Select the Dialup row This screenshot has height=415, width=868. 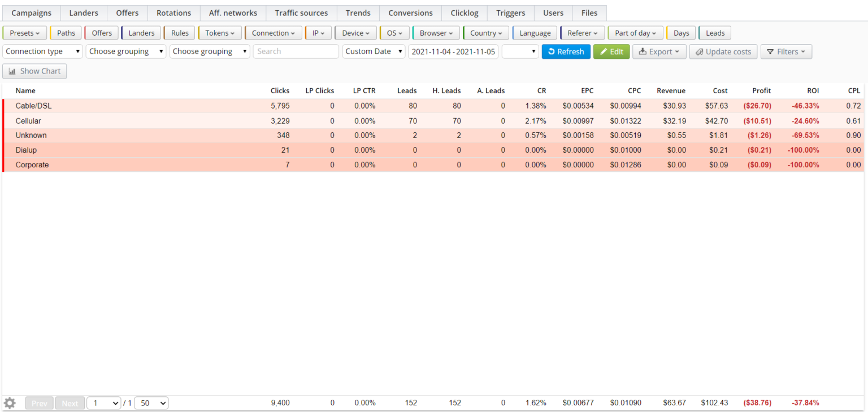pos(433,150)
